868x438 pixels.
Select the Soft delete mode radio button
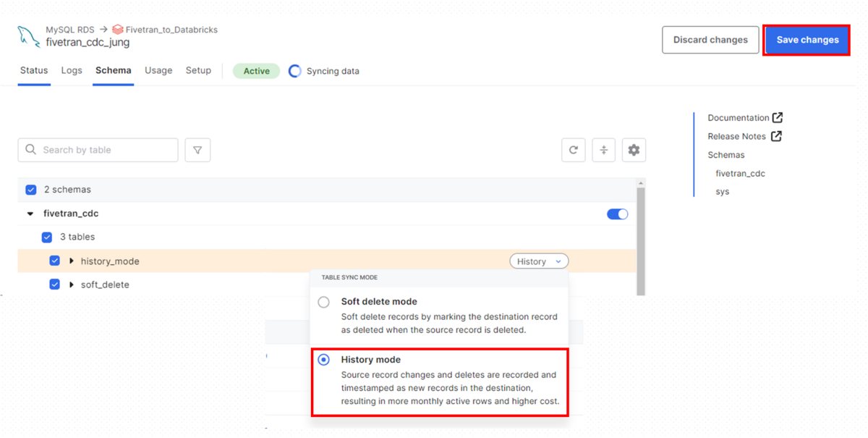(324, 302)
